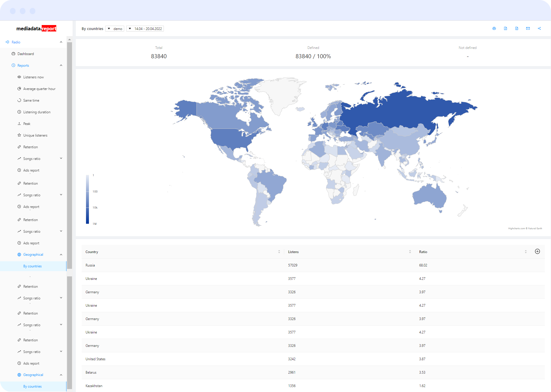Select the Belarus table row
This screenshot has width=551, height=392.
pyautogui.click(x=313, y=372)
